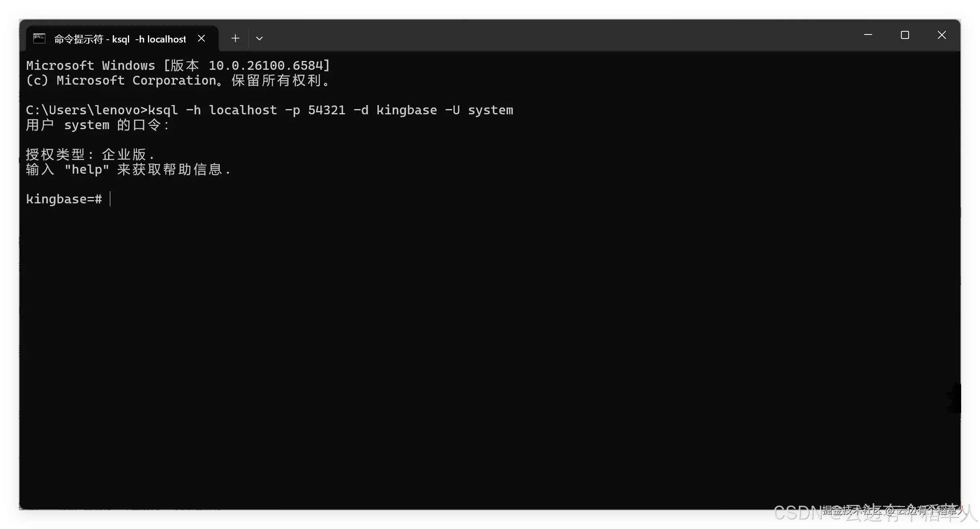Image resolution: width=980 pixels, height=529 pixels.
Task: Open a new terminal tab with plus
Action: pos(235,39)
